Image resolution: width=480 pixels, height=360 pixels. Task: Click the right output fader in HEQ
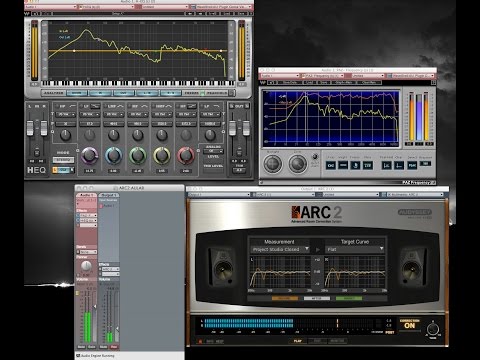click(246, 128)
